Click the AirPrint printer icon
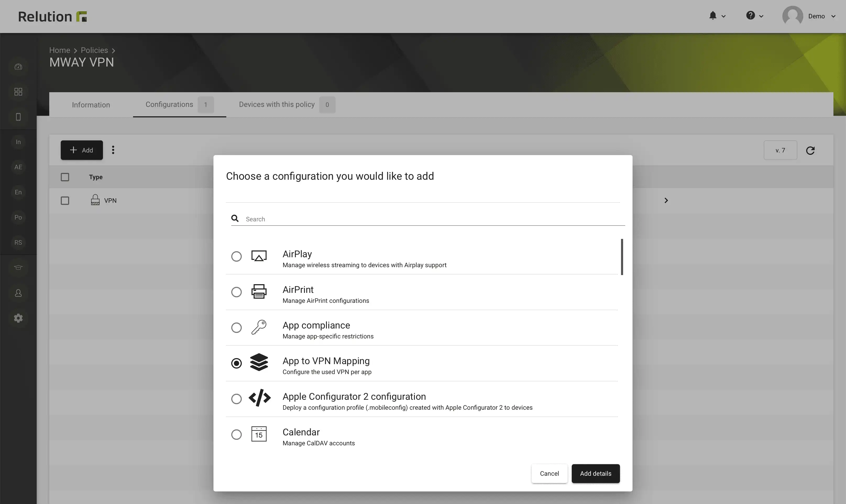 [259, 291]
